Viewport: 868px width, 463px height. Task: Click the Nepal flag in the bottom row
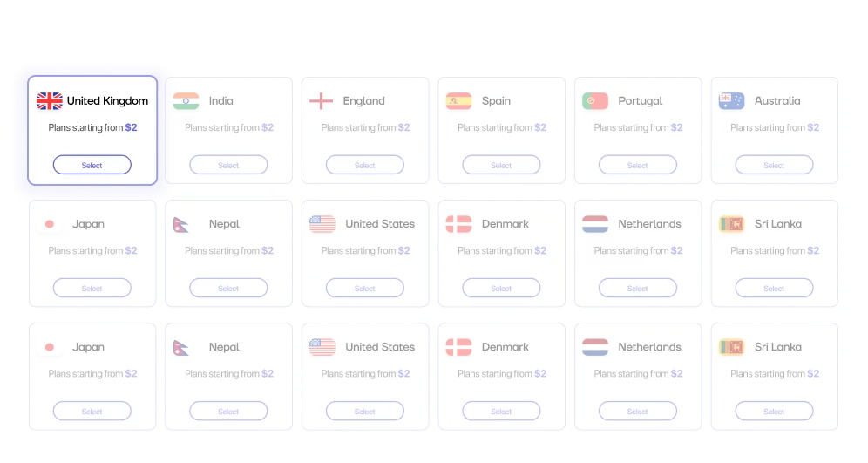(x=182, y=347)
